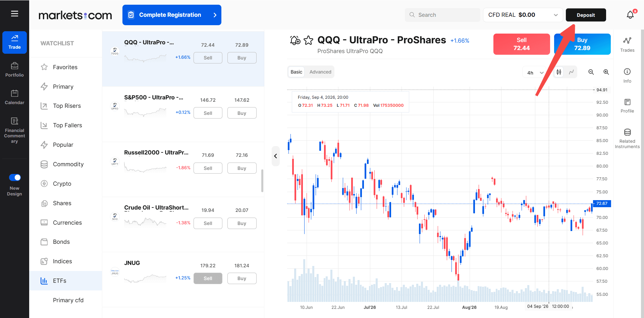The width and height of the screenshot is (644, 318).
Task: Switch to the Basic chart tab
Action: (297, 72)
